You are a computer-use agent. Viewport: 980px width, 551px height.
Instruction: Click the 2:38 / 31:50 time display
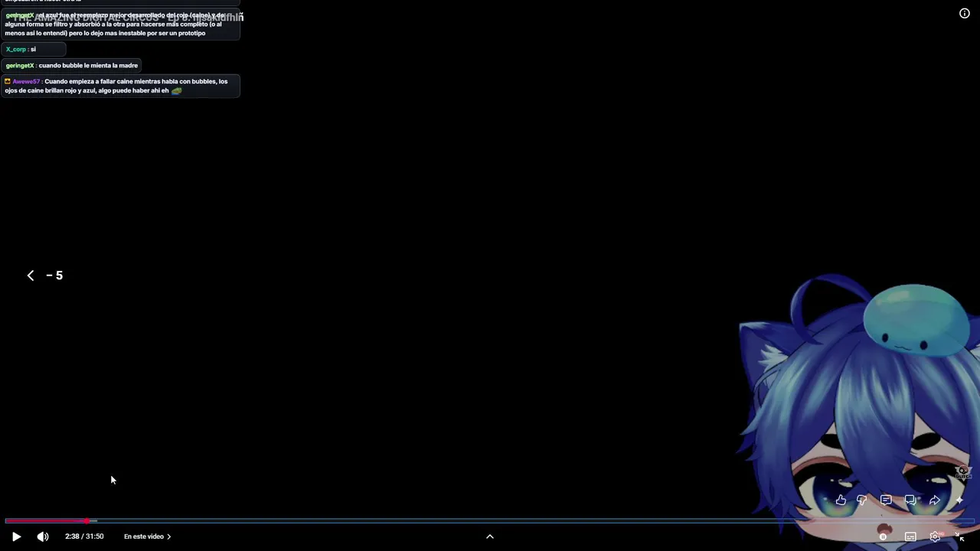point(84,536)
